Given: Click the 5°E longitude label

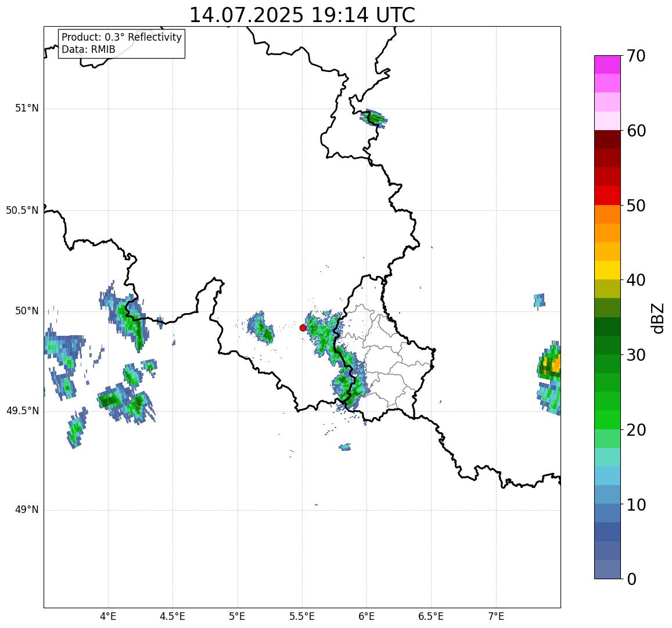Looking at the screenshot, I should [x=238, y=617].
